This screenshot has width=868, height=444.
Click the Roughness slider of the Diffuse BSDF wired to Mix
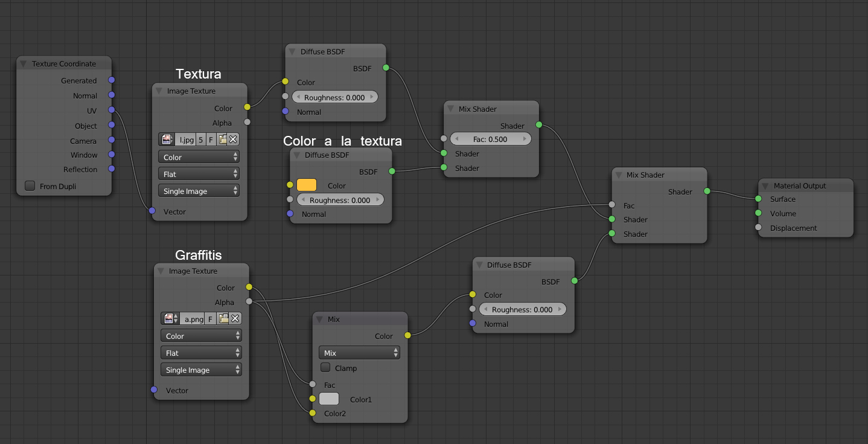(522, 309)
